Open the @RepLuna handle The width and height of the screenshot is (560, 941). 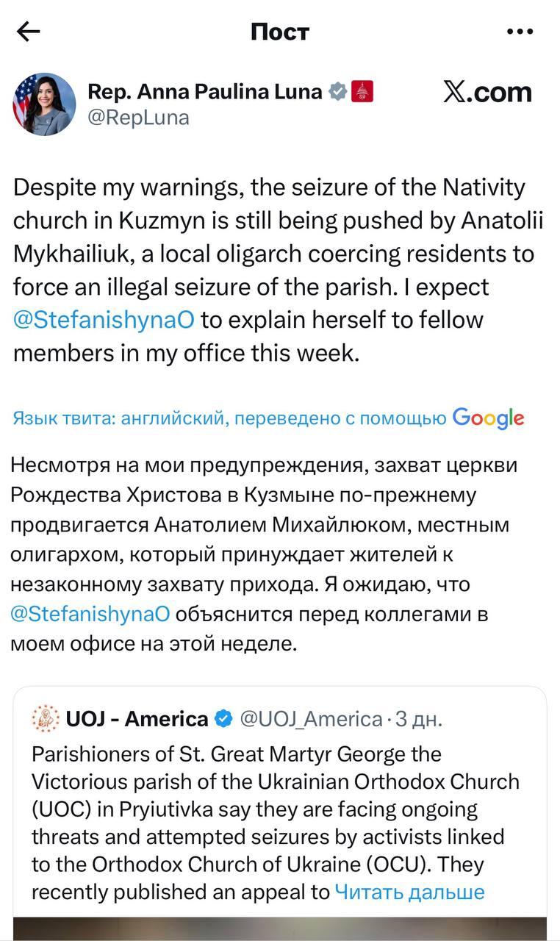coord(138,118)
